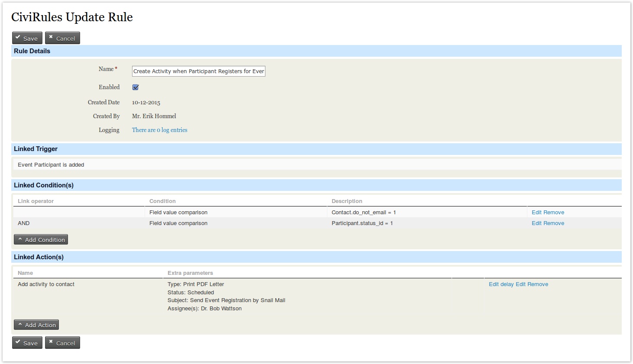633x364 pixels.
Task: Click the bottom Cancel button
Action: coord(62,343)
